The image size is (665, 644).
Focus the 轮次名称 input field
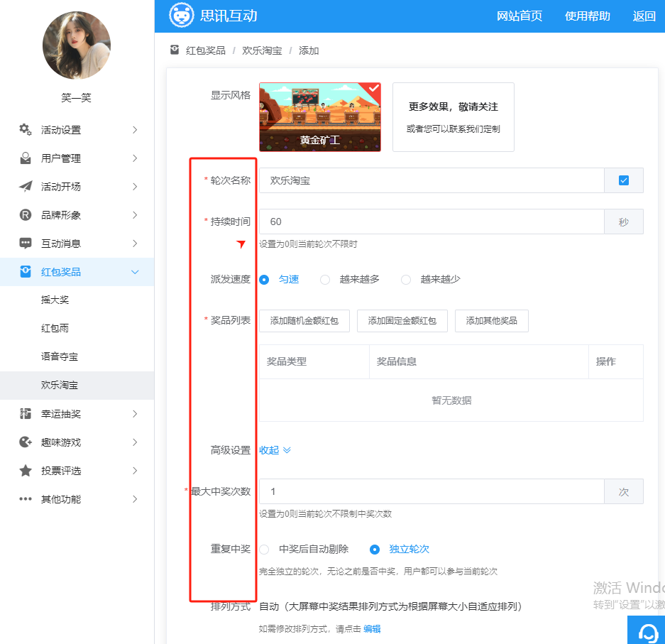(432, 180)
